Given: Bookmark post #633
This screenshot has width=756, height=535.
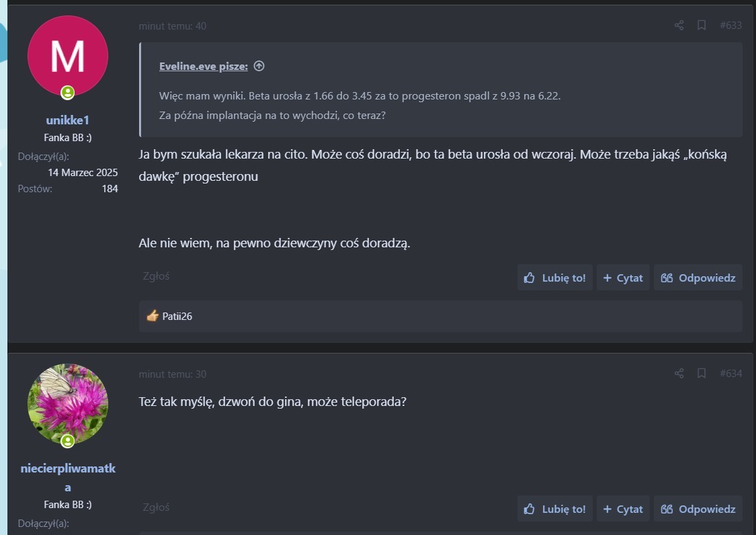Looking at the screenshot, I should [701, 26].
